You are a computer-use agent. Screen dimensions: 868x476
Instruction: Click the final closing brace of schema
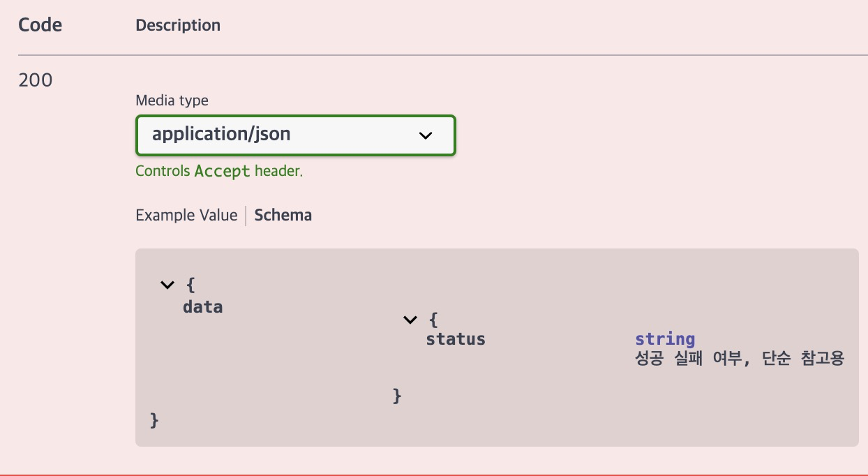click(x=155, y=419)
